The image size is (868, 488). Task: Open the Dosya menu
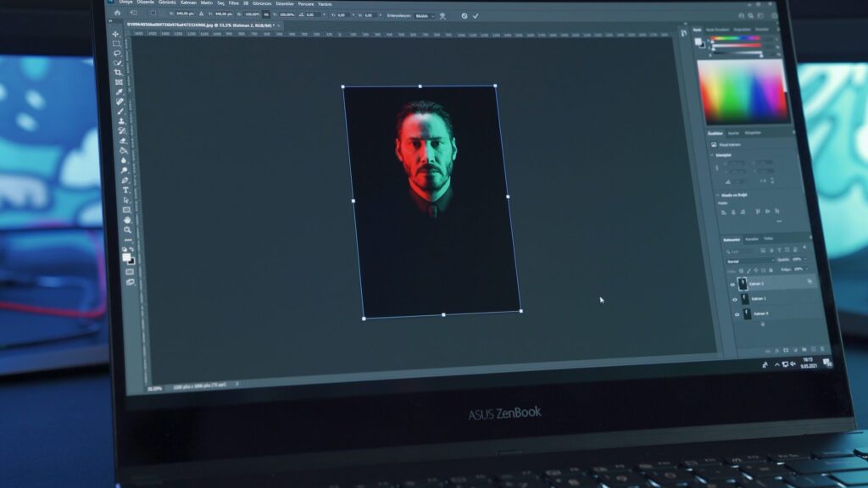(x=125, y=3)
